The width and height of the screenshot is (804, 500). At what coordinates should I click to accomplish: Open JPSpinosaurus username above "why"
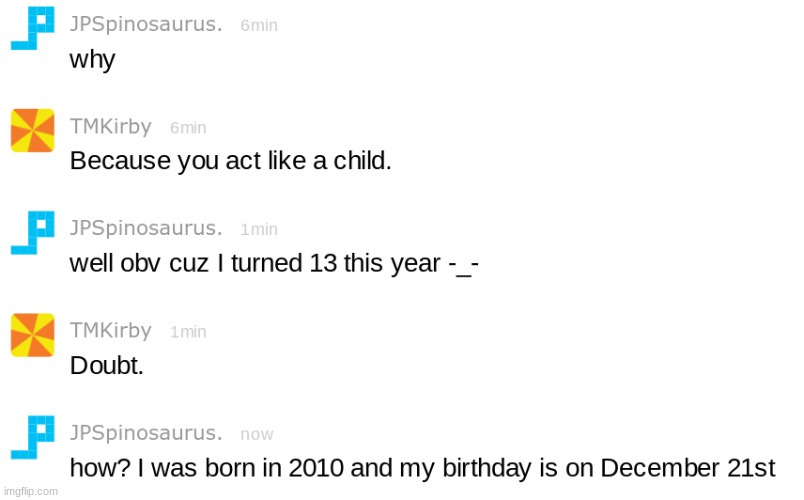pos(146,25)
